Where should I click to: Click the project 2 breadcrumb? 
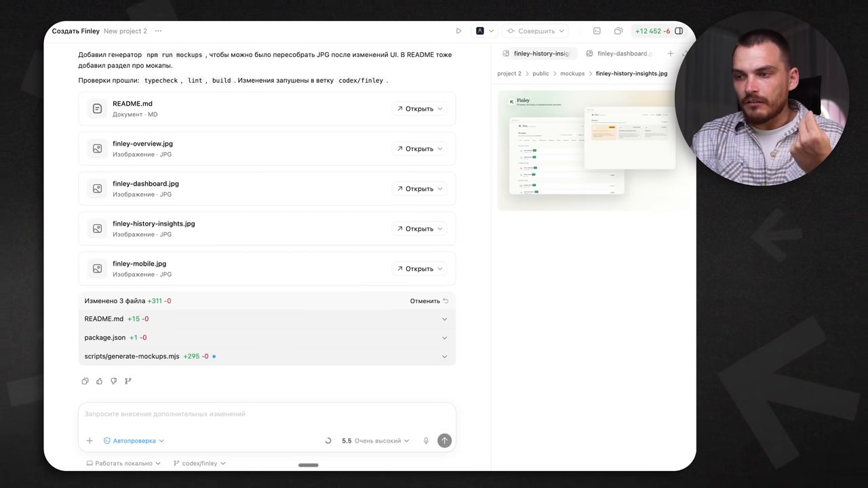click(509, 73)
